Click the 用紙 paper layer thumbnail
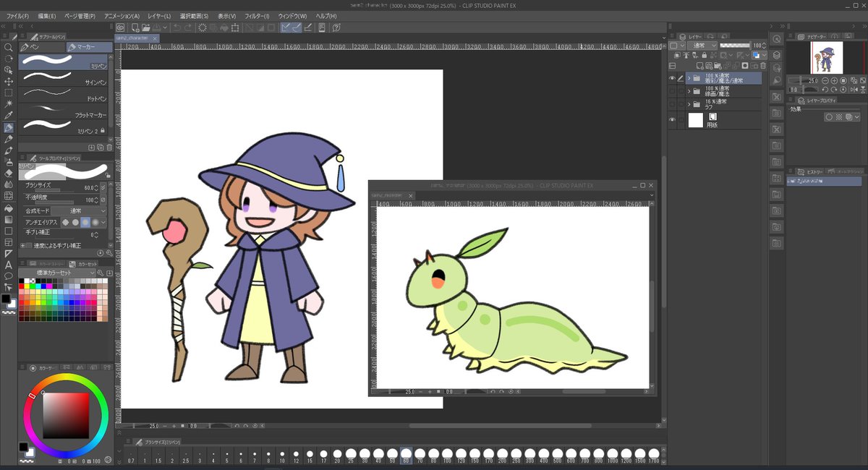Image resolution: width=868 pixels, height=470 pixels. tap(695, 120)
